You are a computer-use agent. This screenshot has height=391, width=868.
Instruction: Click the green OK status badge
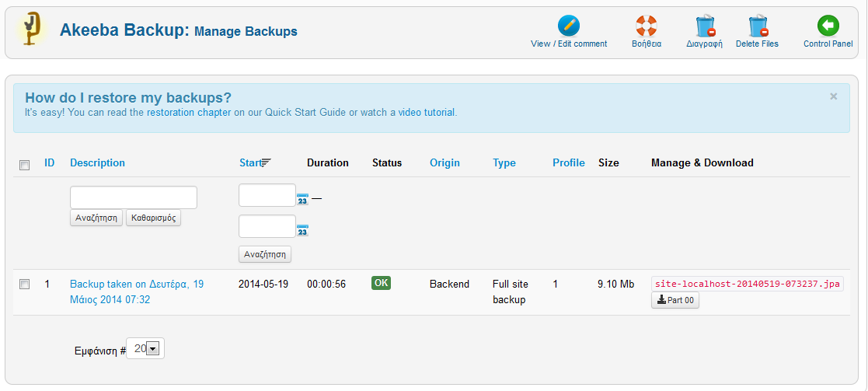pyautogui.click(x=381, y=283)
